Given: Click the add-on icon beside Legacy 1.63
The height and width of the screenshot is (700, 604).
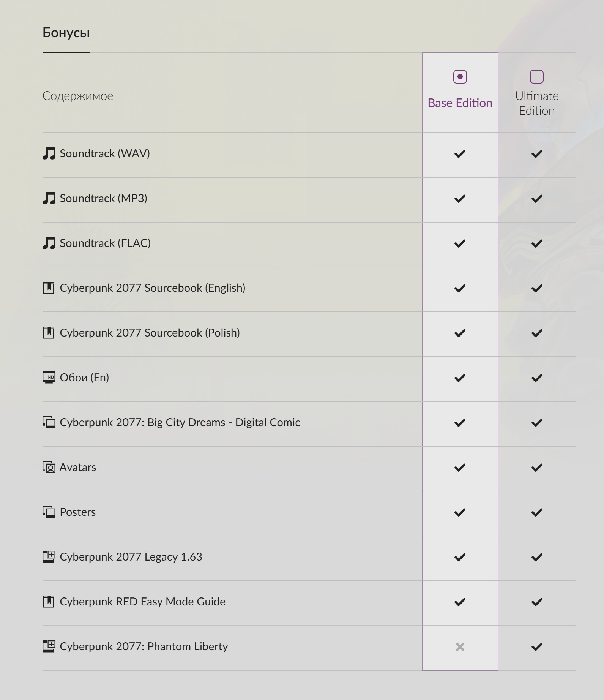Looking at the screenshot, I should pos(49,557).
